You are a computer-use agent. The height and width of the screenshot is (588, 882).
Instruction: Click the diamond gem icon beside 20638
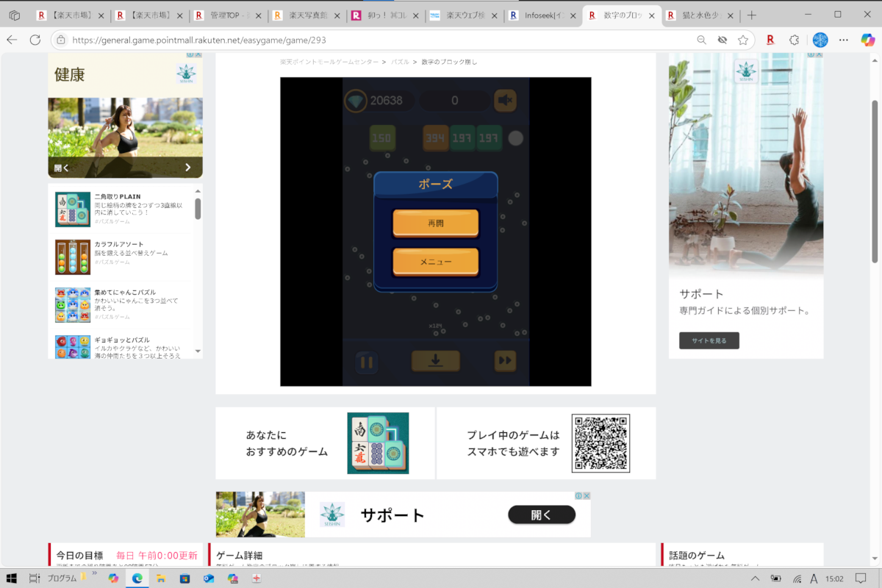pyautogui.click(x=356, y=100)
